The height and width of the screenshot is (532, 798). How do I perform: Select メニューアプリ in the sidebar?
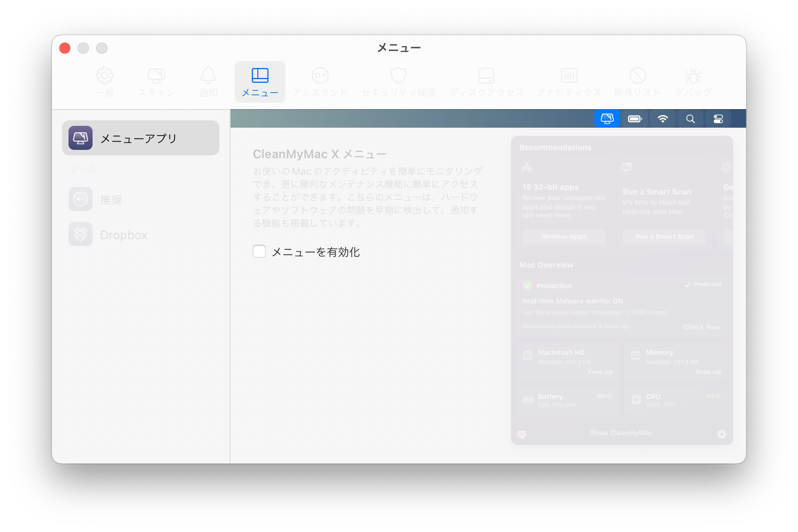click(141, 138)
